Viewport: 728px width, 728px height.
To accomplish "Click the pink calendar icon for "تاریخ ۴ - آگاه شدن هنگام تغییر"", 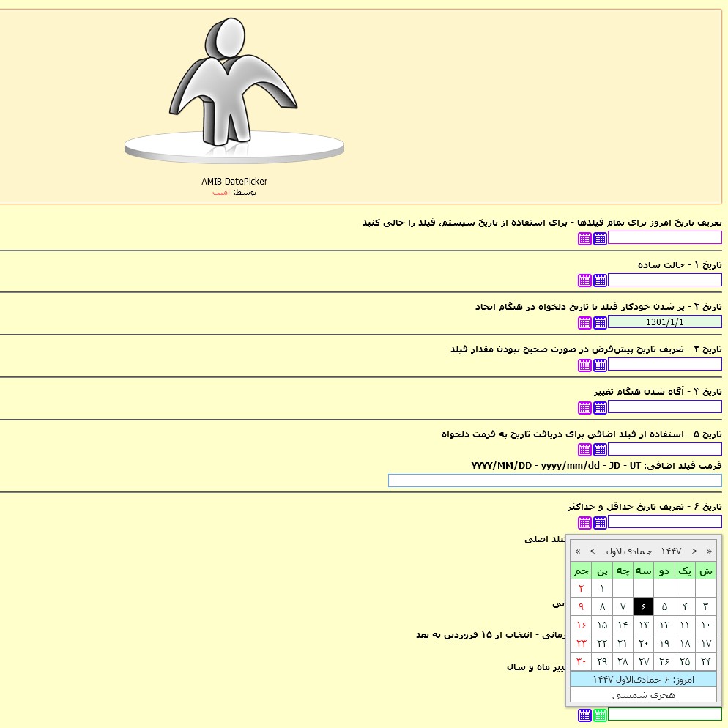I will (584, 407).
